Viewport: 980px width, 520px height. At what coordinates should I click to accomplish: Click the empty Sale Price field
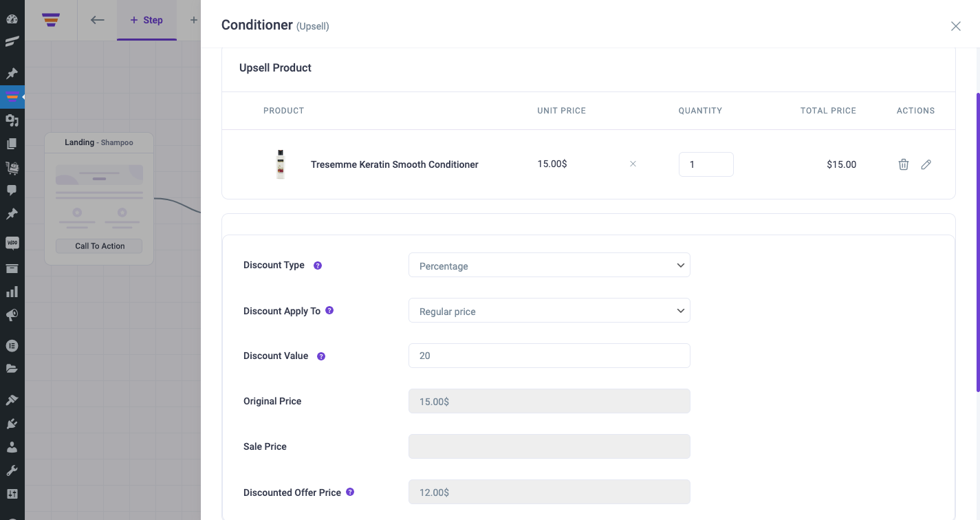point(549,446)
